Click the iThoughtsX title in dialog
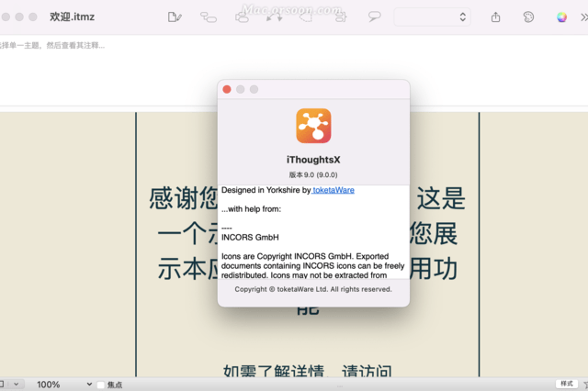 [x=313, y=160]
